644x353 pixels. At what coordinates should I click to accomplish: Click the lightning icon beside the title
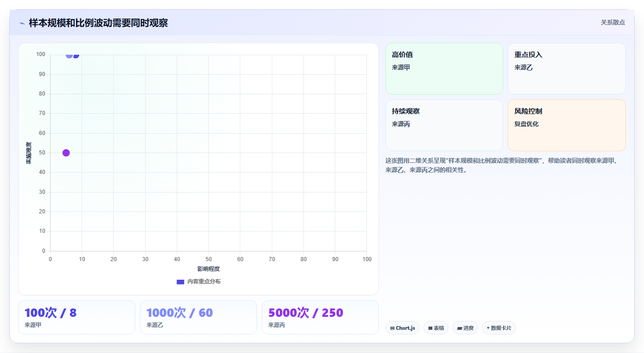(22, 23)
